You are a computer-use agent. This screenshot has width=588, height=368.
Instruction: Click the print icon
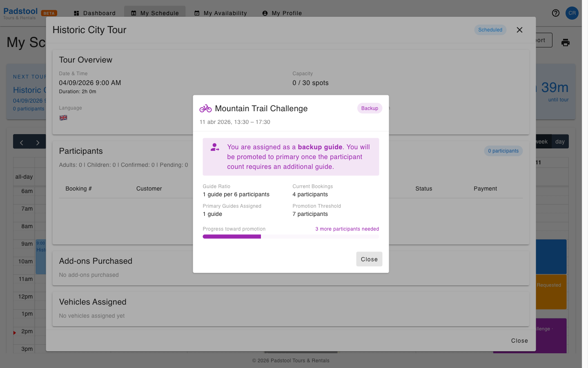(566, 43)
